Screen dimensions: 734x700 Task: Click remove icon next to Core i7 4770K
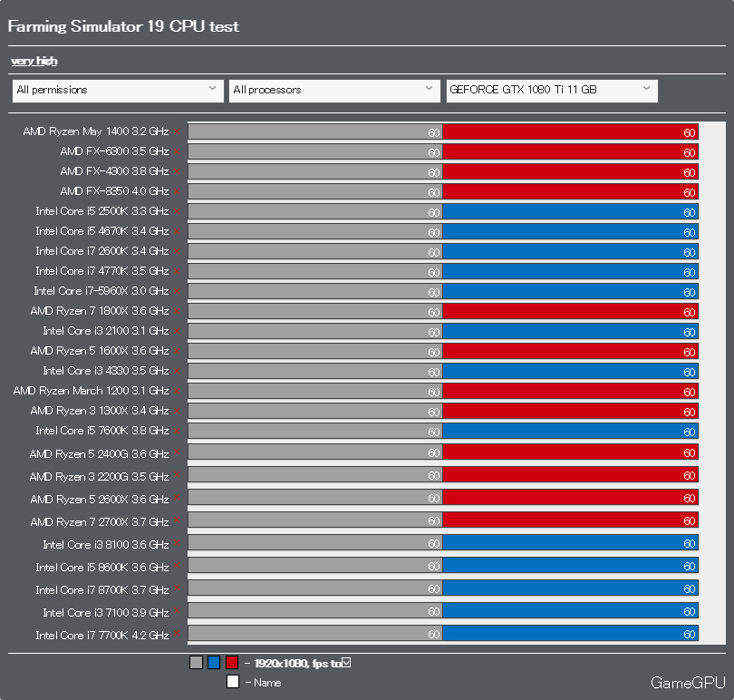(x=177, y=270)
